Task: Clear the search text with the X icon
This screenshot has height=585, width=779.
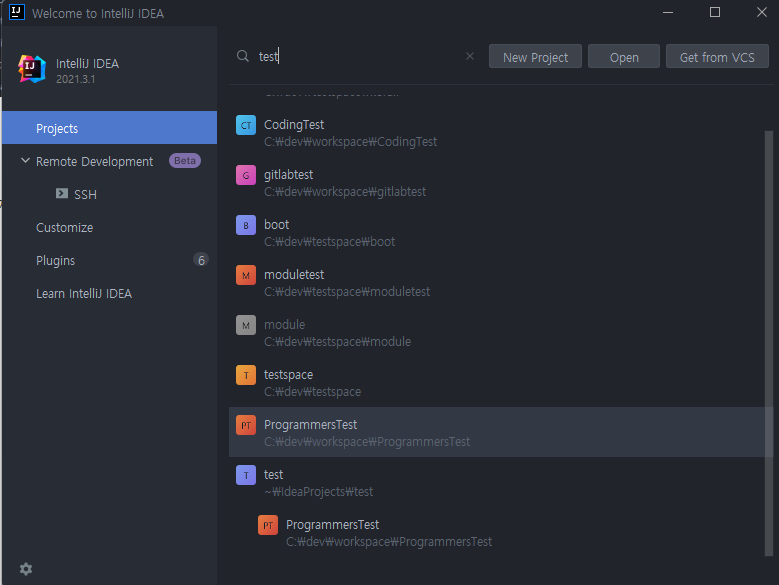Action: [469, 56]
